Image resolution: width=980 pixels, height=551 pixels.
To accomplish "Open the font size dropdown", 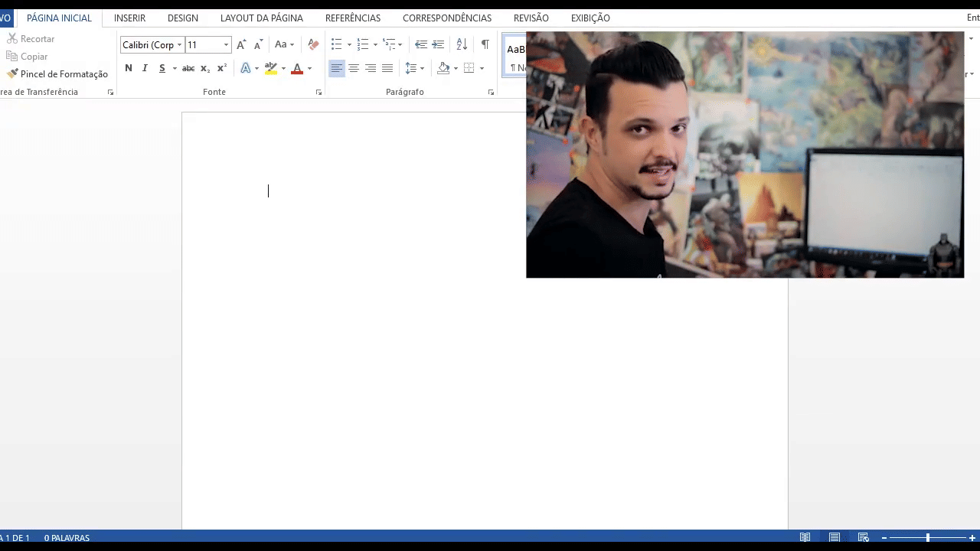I will click(x=226, y=45).
